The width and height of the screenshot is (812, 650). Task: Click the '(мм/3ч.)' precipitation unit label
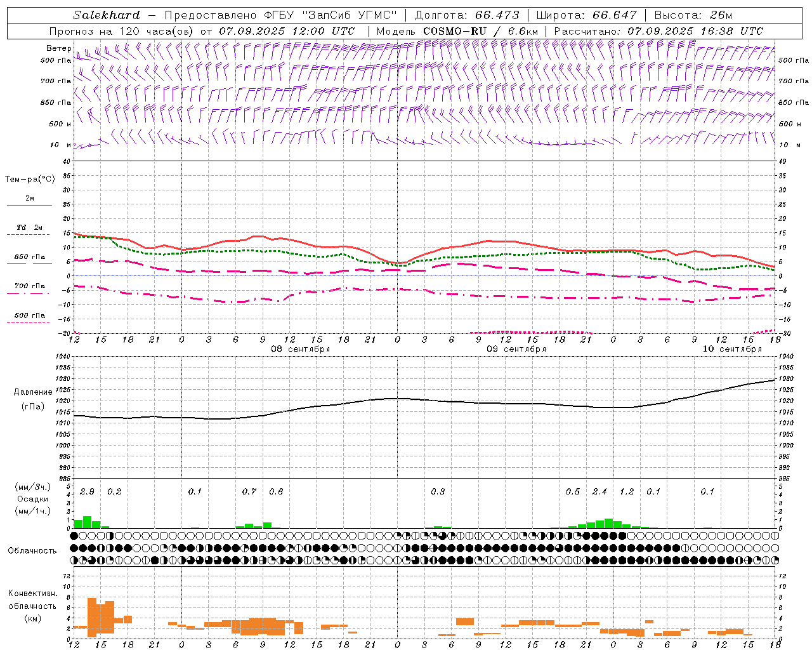pos(33,487)
